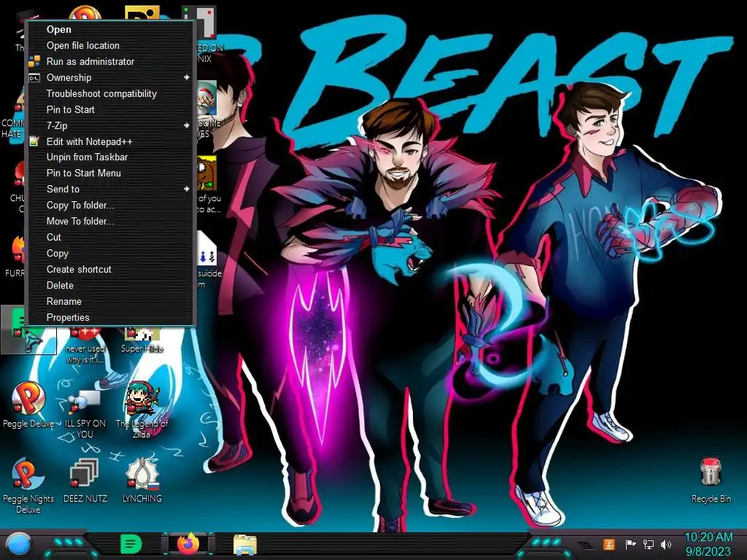The width and height of the screenshot is (747, 560).
Task: Click the orange tray icon
Action: point(608,544)
